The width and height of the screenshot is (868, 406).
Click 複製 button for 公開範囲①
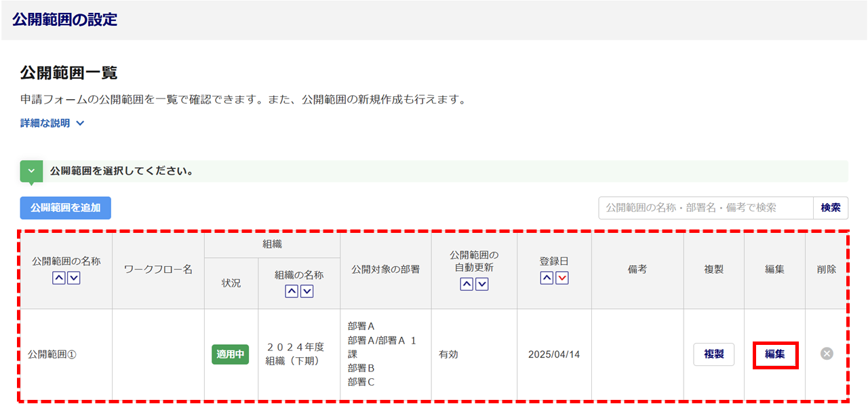click(x=713, y=354)
